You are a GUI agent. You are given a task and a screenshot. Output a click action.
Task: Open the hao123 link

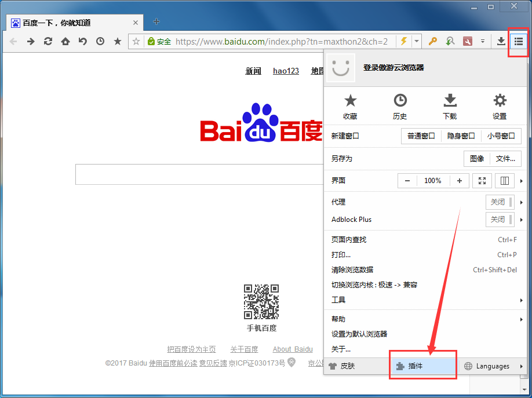click(x=286, y=71)
